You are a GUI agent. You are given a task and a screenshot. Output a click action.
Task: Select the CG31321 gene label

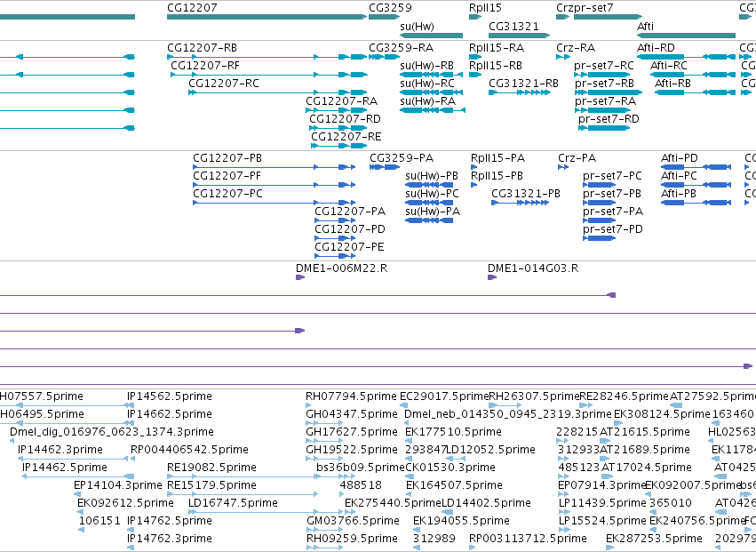point(513,26)
